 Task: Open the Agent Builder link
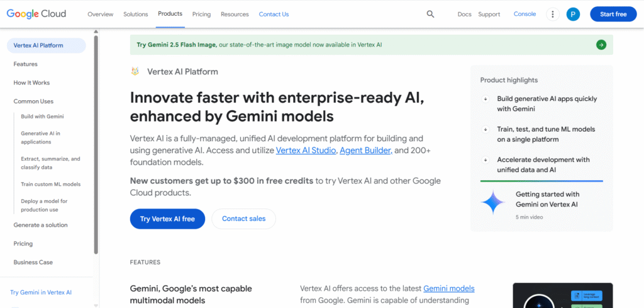click(365, 151)
